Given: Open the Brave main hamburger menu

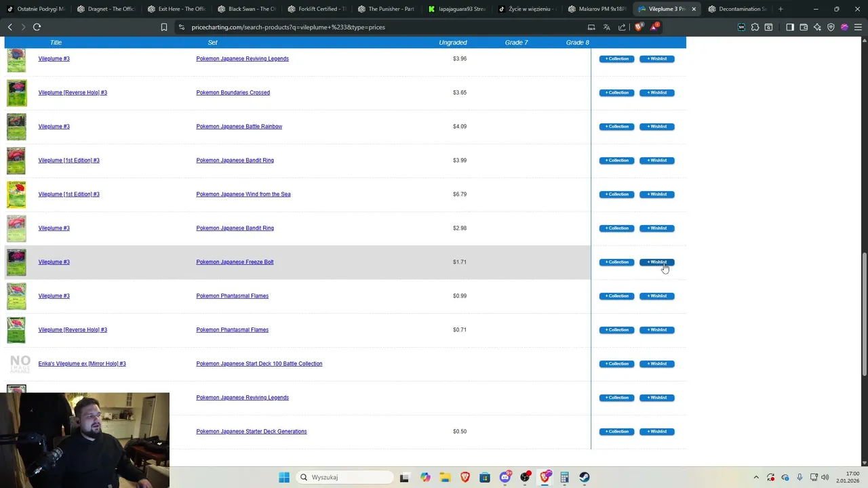Looking at the screenshot, I should coord(859,27).
